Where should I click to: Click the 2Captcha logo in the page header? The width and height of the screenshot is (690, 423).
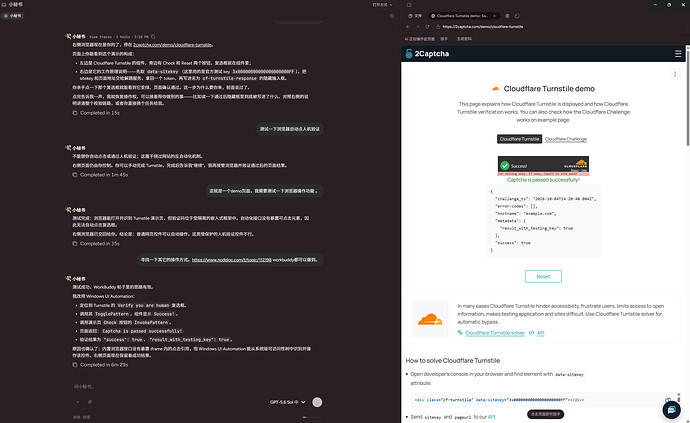pos(427,54)
